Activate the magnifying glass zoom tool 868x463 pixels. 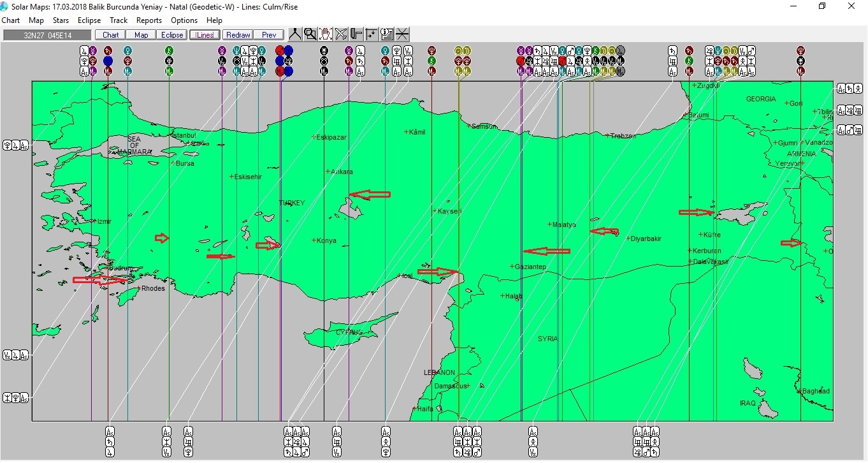(310, 34)
